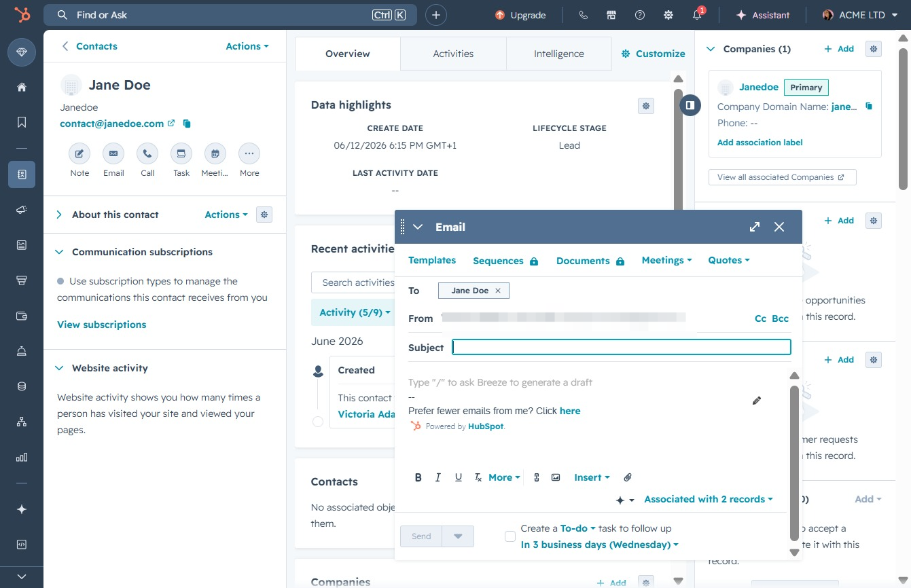911x588 pixels.
Task: Clear text formatting in email editor
Action: coord(478,477)
